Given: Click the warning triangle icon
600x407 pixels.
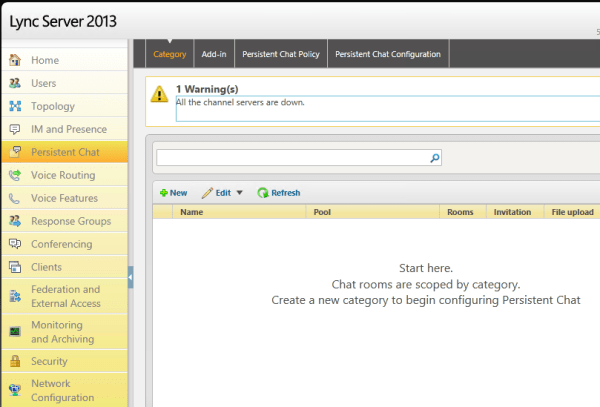Looking at the screenshot, I should tap(159, 94).
